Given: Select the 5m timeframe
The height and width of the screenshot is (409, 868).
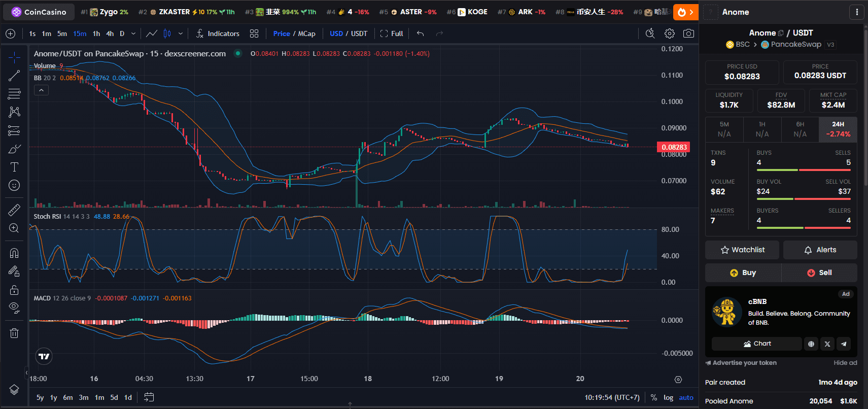Looking at the screenshot, I should 62,33.
